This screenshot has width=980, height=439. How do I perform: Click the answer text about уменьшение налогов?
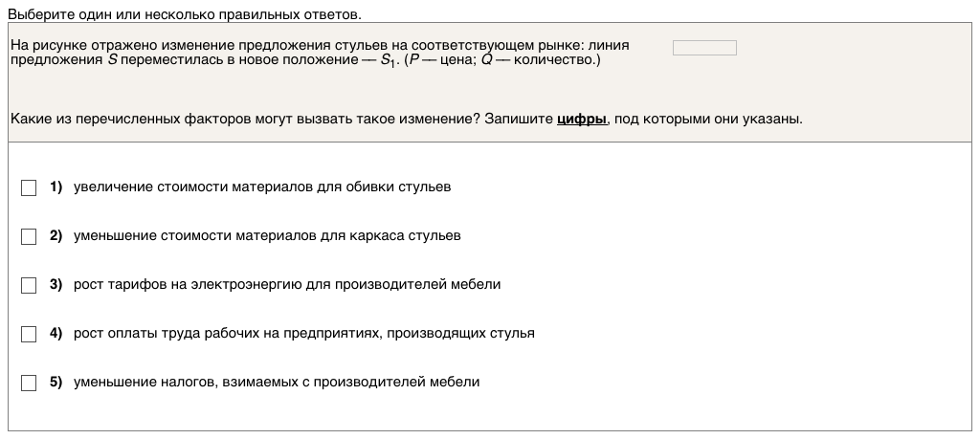(x=277, y=383)
